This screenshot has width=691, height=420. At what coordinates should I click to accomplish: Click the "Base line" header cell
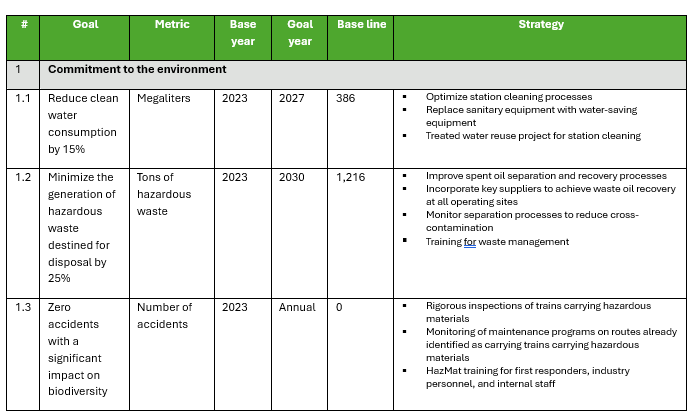tap(359, 24)
